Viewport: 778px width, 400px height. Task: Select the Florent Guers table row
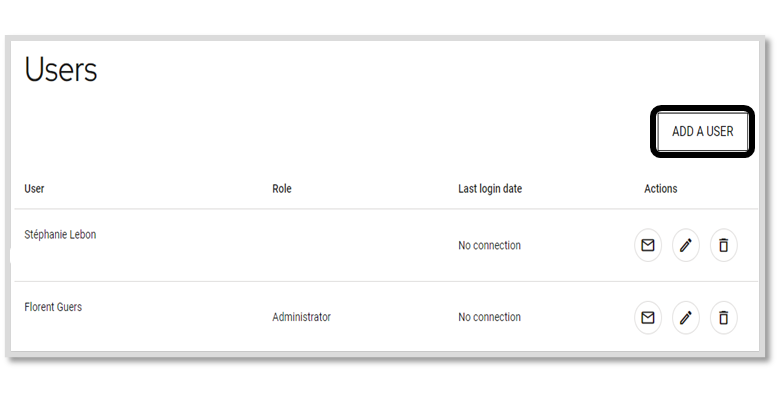click(386, 317)
